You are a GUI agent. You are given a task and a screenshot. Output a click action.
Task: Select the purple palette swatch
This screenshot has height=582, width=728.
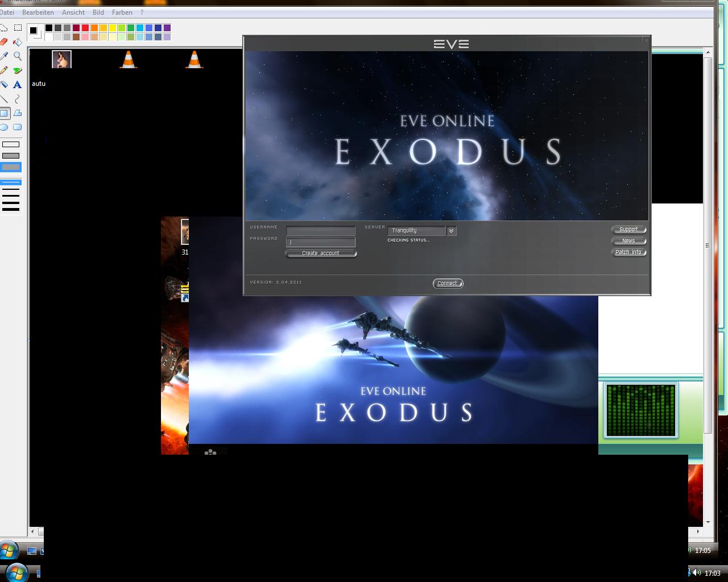click(167, 28)
